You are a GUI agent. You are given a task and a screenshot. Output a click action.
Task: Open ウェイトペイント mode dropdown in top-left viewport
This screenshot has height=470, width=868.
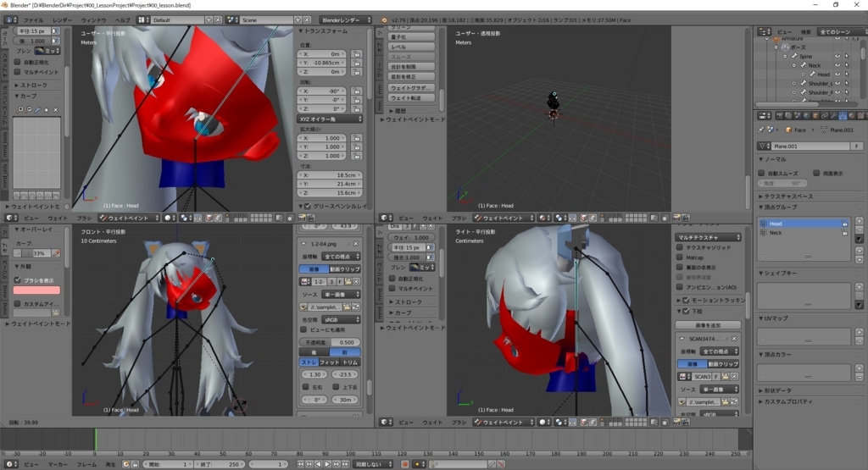129,218
